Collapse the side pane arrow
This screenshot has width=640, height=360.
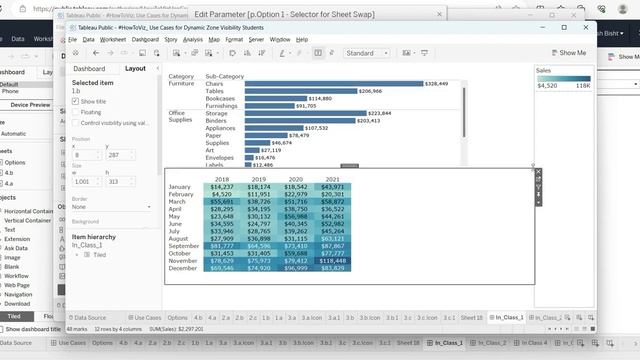pos(158,69)
